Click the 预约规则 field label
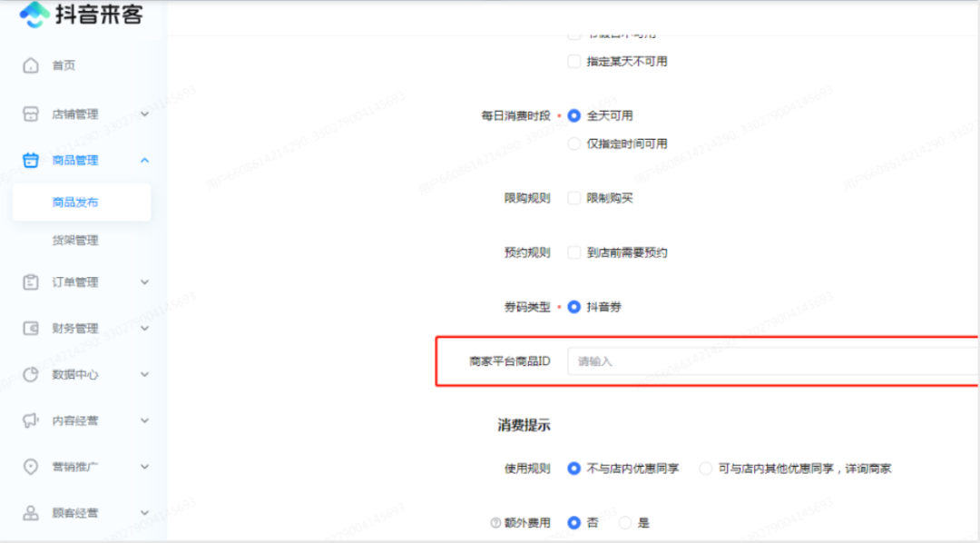Viewport: 980px width, 543px height. coord(527,252)
